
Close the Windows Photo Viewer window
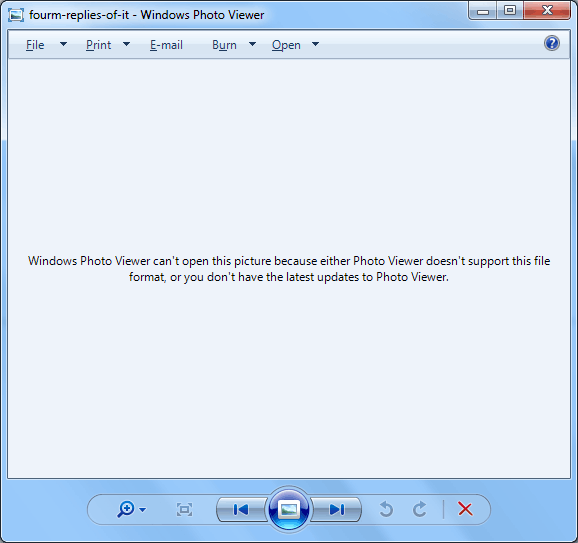coord(547,10)
